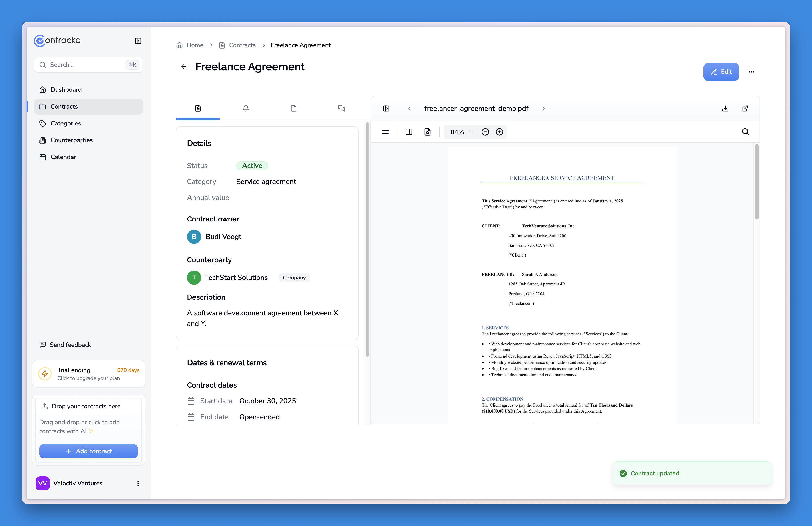Zoom in on the PDF

pyautogui.click(x=500, y=132)
